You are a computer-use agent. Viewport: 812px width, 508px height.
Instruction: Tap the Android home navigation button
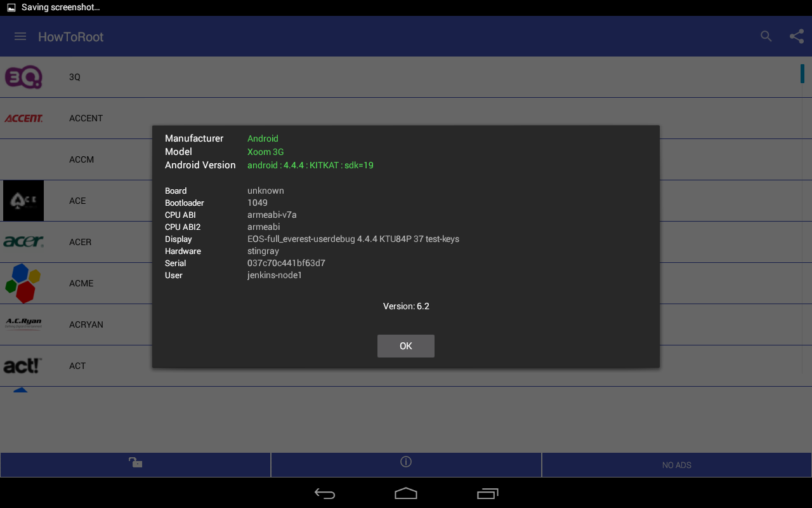coord(406,493)
